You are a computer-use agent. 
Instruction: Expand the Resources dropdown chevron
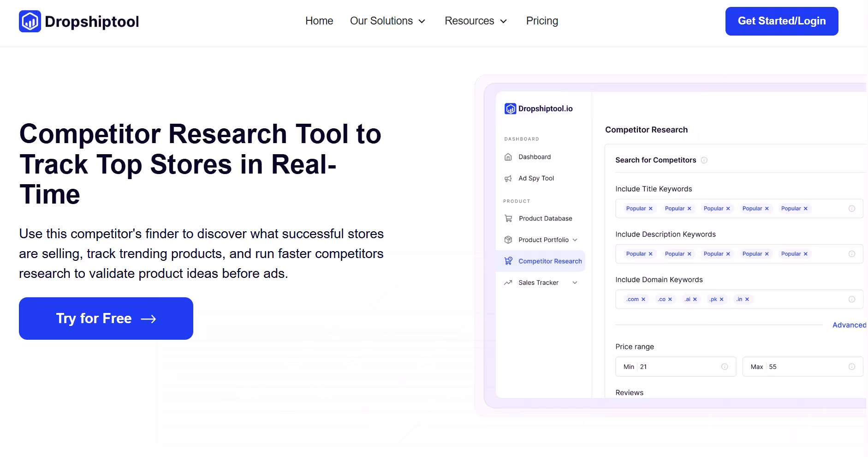click(x=504, y=21)
